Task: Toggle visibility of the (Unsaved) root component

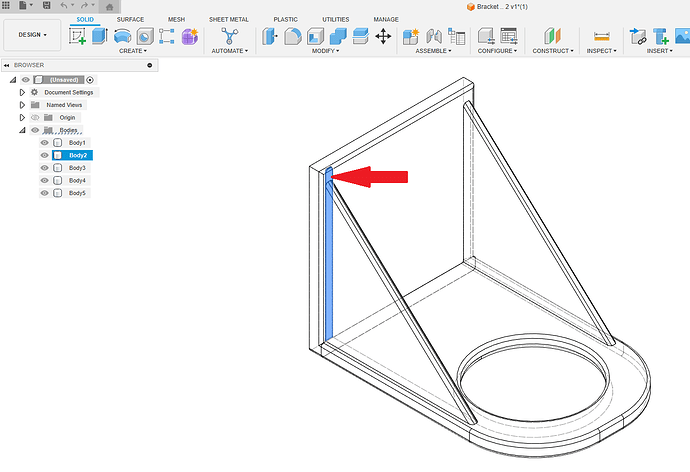Action: coord(26,80)
